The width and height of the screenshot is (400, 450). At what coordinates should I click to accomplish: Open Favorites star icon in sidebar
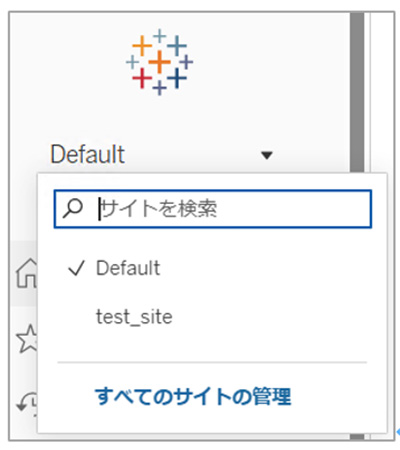pyautogui.click(x=27, y=338)
